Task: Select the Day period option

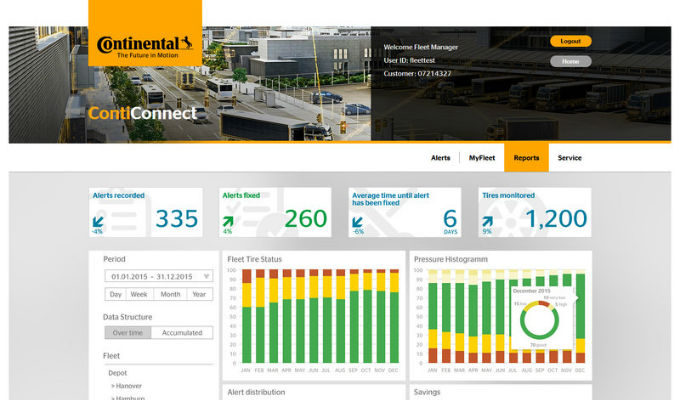Action: 115,294
